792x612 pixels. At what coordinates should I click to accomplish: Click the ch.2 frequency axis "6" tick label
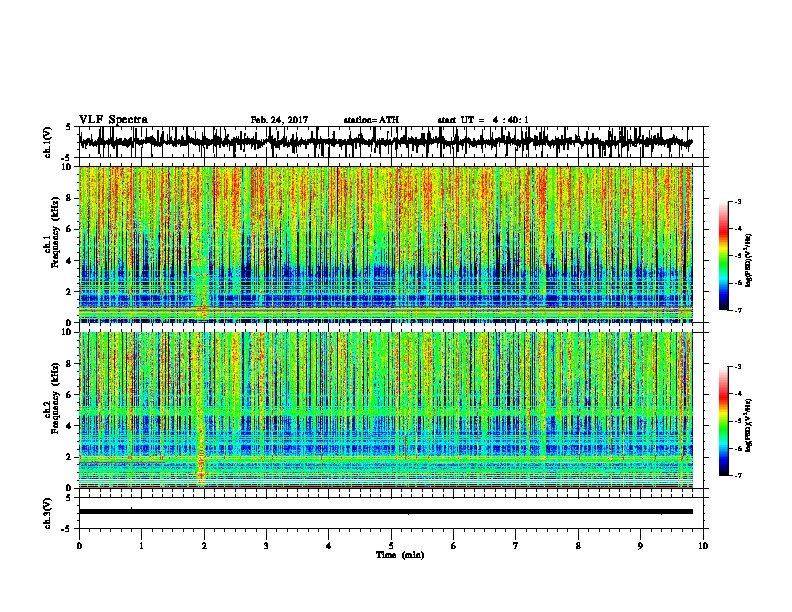coord(70,395)
